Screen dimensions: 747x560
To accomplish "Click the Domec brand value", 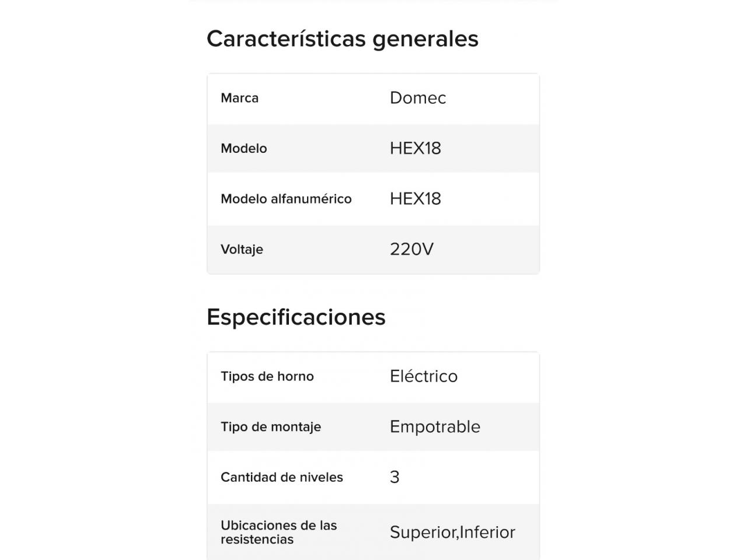I will click(418, 98).
